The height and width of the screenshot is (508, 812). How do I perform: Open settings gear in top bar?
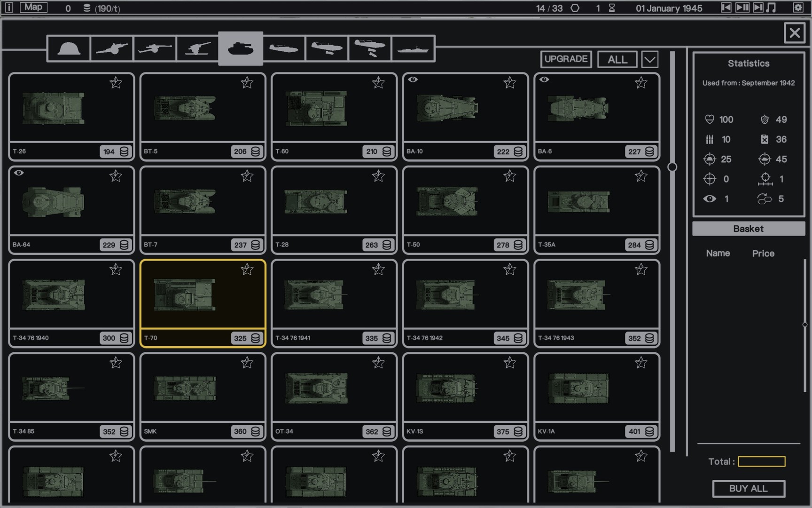798,8
